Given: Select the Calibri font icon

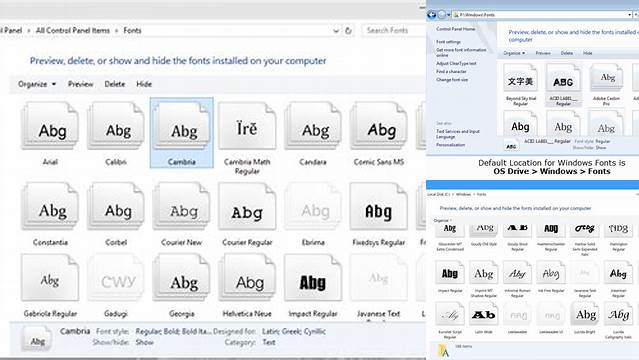Looking at the screenshot, I should tap(116, 126).
